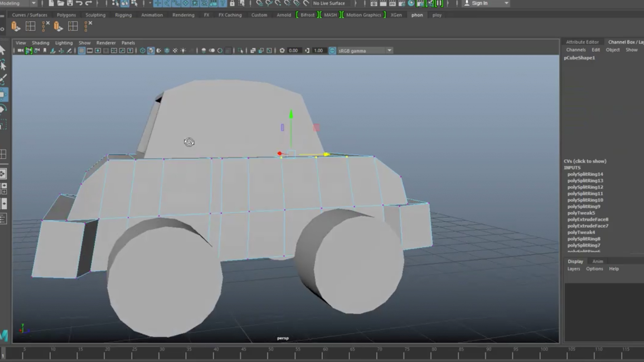Select polySplitRing14 in the INPUTS list
The width and height of the screenshot is (644, 362).
click(x=585, y=174)
